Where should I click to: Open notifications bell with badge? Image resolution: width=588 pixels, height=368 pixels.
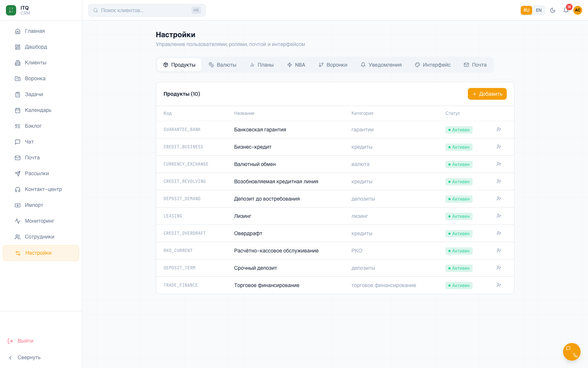[x=566, y=10]
